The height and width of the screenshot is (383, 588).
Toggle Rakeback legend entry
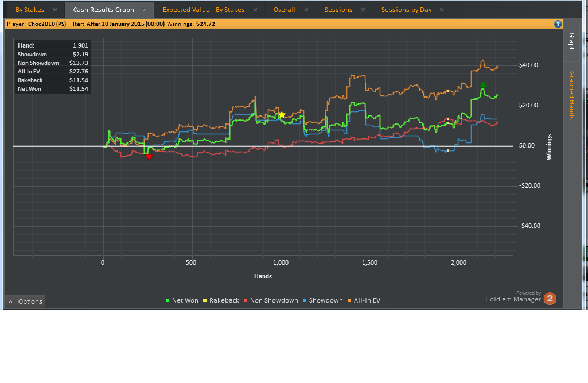[x=221, y=300]
